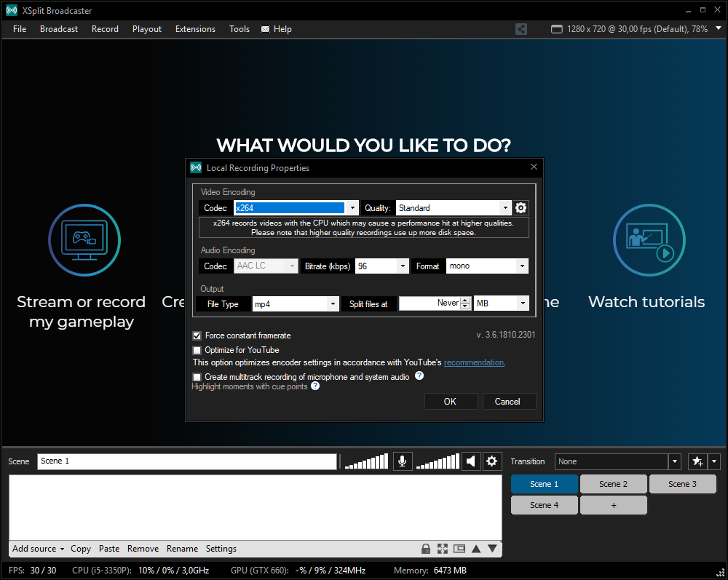The width and height of the screenshot is (728, 580).
Task: Open the audio Bitrate dropdown
Action: pos(403,266)
